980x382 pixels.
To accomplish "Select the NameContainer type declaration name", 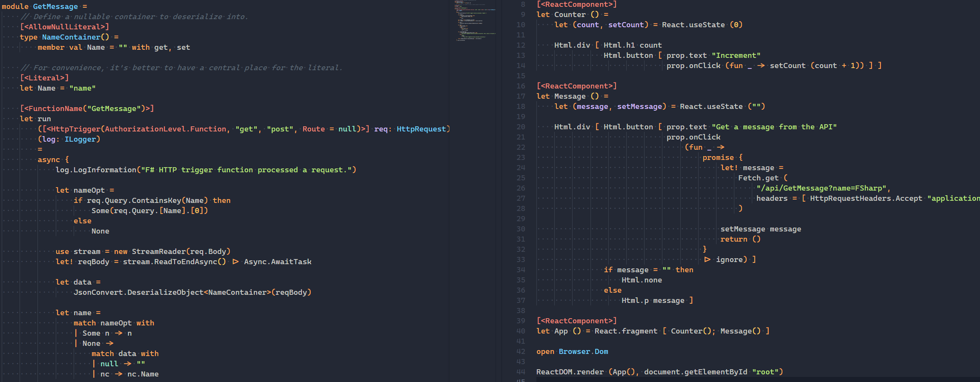I will coord(71,37).
